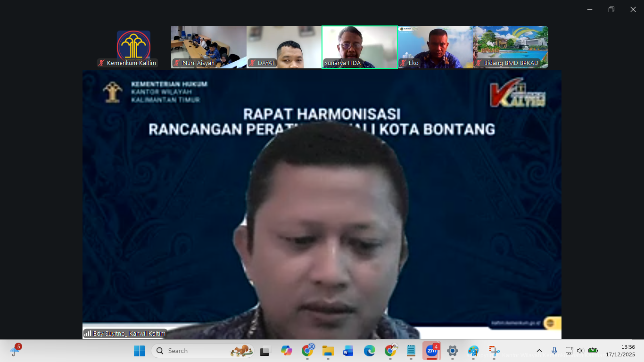This screenshot has width=644, height=362.
Task: Click the microphone icon in the system tray
Action: (x=554, y=351)
